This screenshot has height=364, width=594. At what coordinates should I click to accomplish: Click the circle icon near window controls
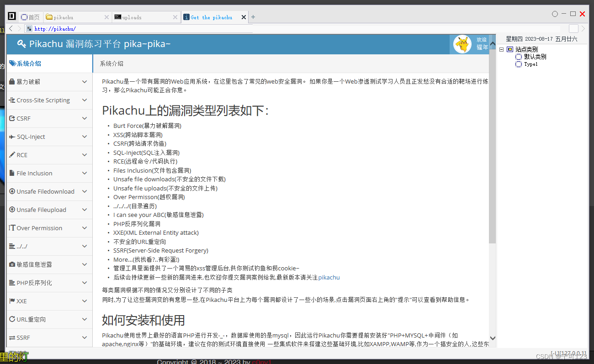[x=555, y=14]
